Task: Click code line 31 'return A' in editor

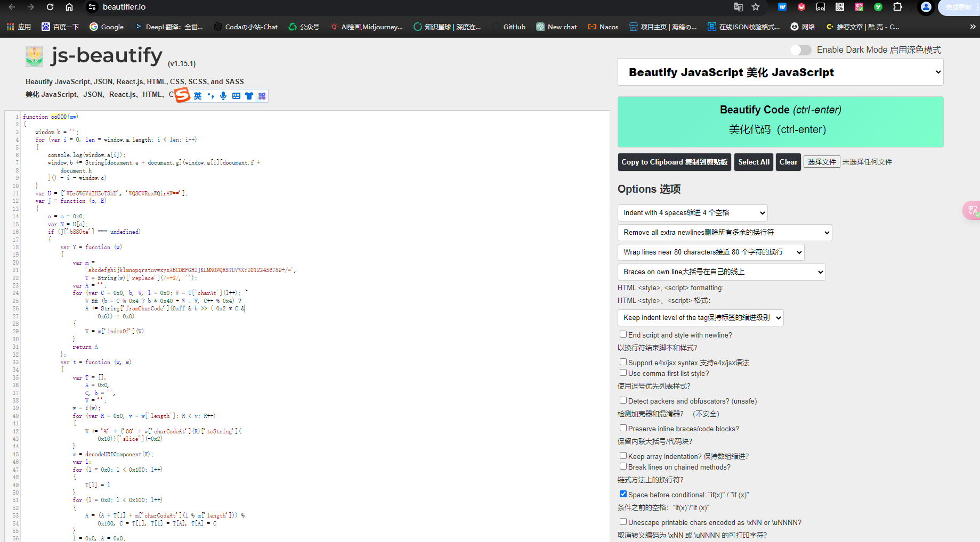Action: 85,347
